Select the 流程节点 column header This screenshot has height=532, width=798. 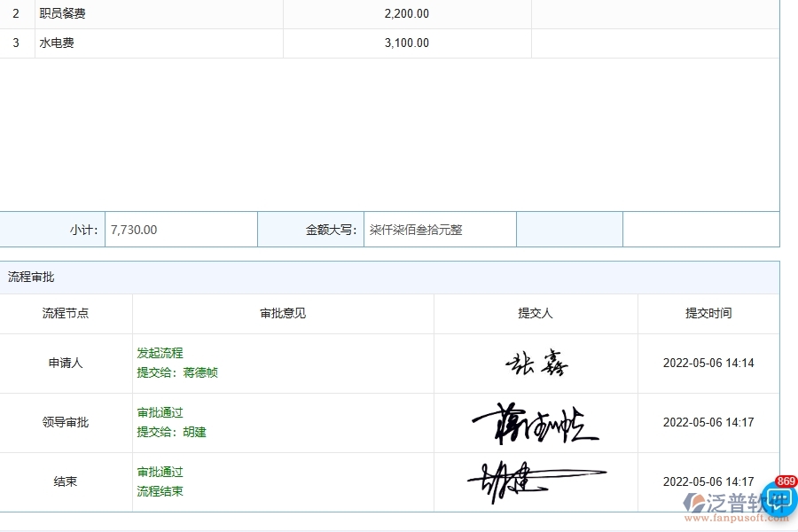(66, 313)
